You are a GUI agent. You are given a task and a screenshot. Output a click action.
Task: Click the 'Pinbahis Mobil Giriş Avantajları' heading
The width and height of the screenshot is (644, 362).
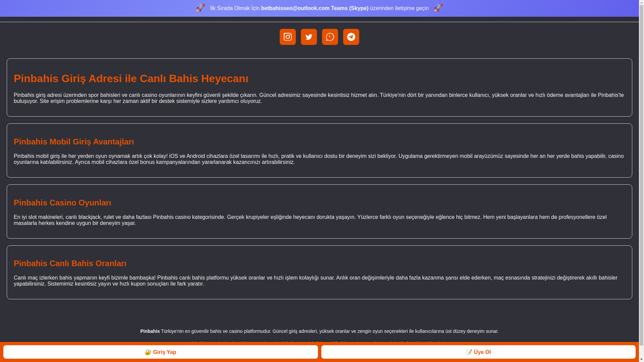click(74, 142)
